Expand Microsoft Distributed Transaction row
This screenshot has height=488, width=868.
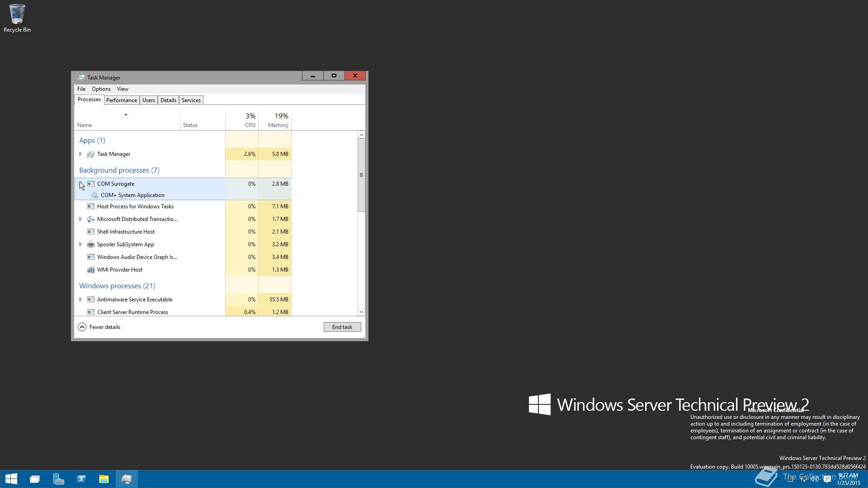pyautogui.click(x=80, y=219)
